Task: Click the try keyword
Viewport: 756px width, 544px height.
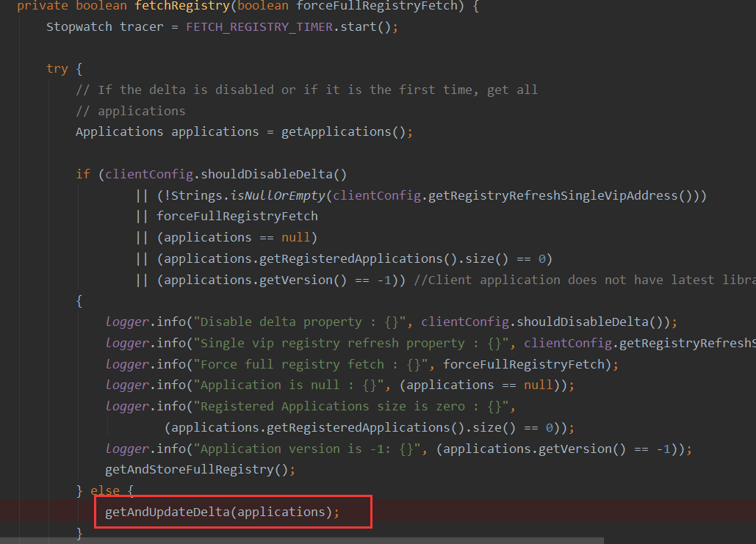Action: [57, 69]
